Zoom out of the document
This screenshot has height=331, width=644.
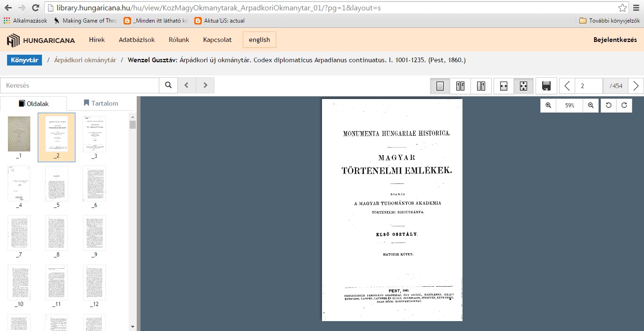(591, 106)
